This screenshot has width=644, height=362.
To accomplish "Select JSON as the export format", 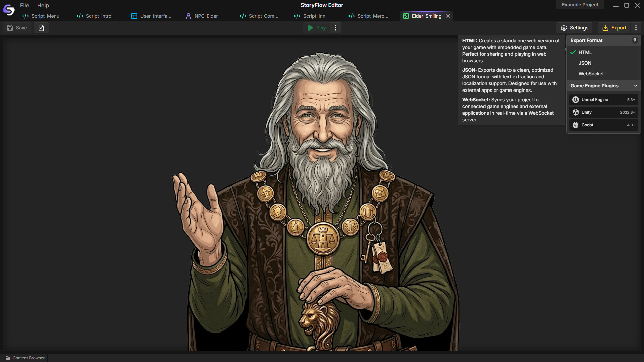I will coord(584,63).
